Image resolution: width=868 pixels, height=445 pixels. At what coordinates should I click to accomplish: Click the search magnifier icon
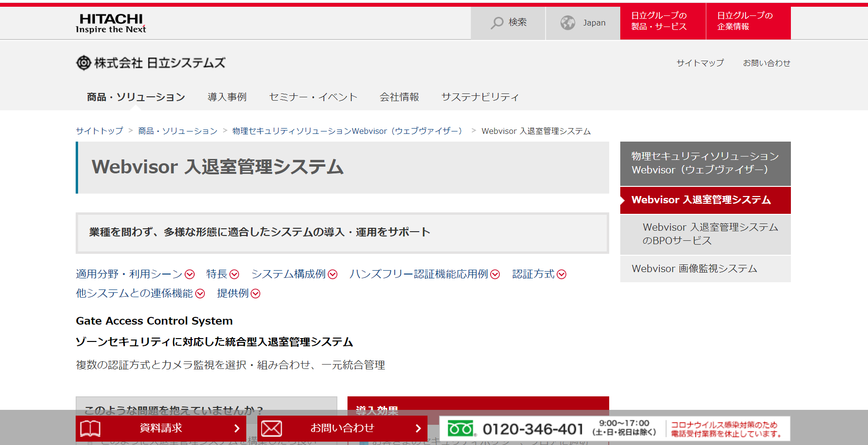[497, 23]
